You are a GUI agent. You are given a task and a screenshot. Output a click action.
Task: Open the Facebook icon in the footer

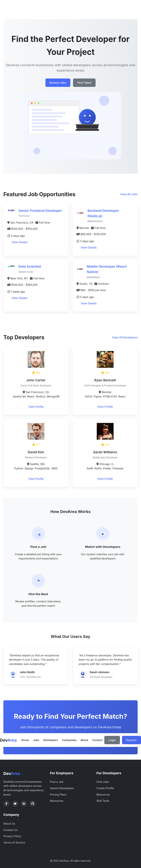point(6,804)
